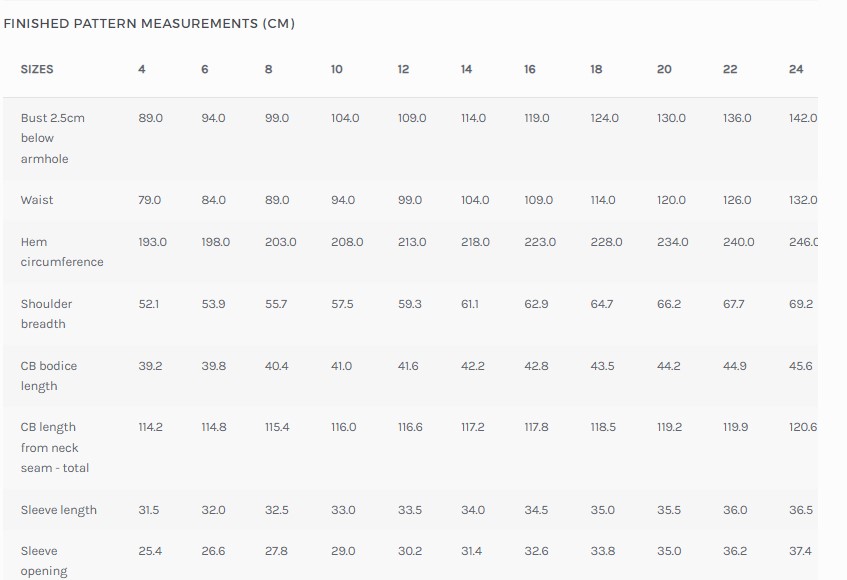Click hem value 228.0 for size 18
The height and width of the screenshot is (580, 847).
coord(606,242)
